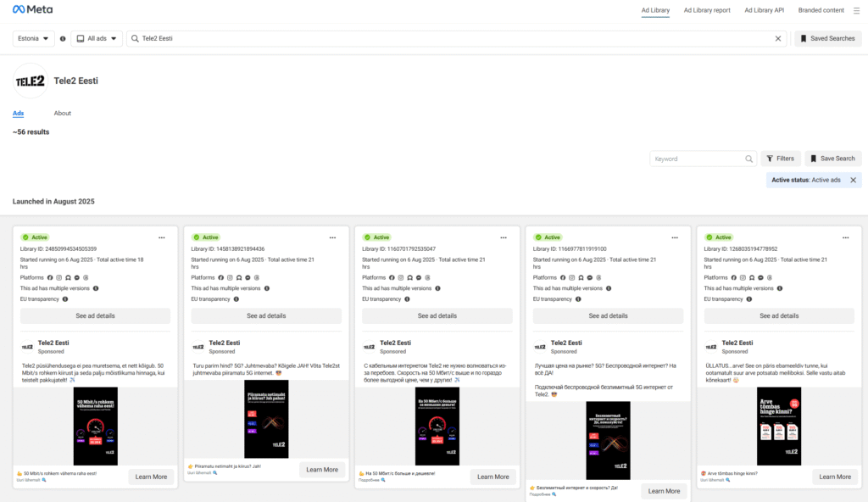Clear the Tele2 Eesti search with the X icon
The height and width of the screenshot is (502, 868).
coord(778,38)
